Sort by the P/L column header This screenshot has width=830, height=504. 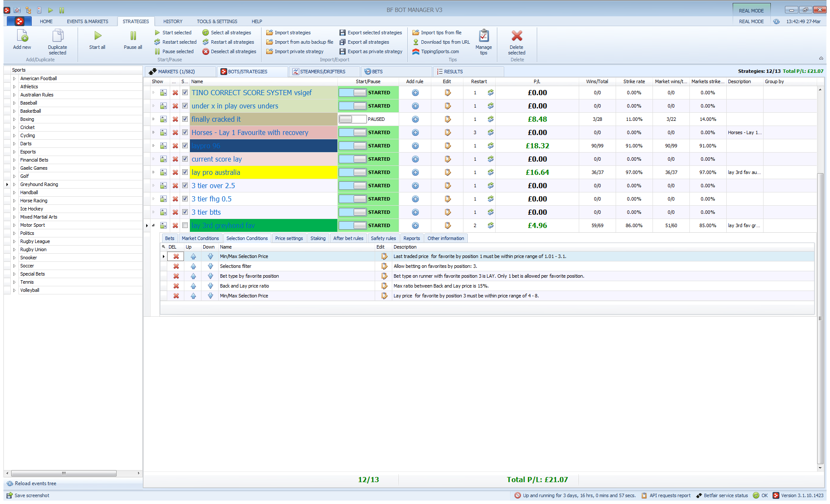coord(537,81)
